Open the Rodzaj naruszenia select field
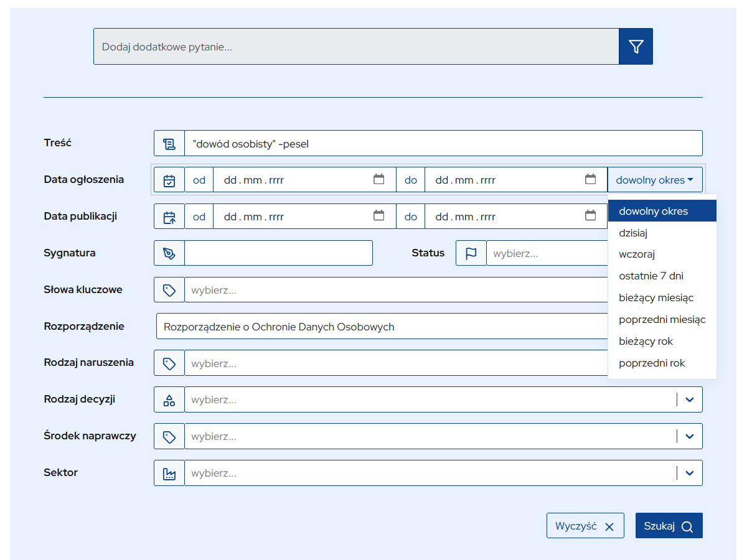 [x=396, y=363]
